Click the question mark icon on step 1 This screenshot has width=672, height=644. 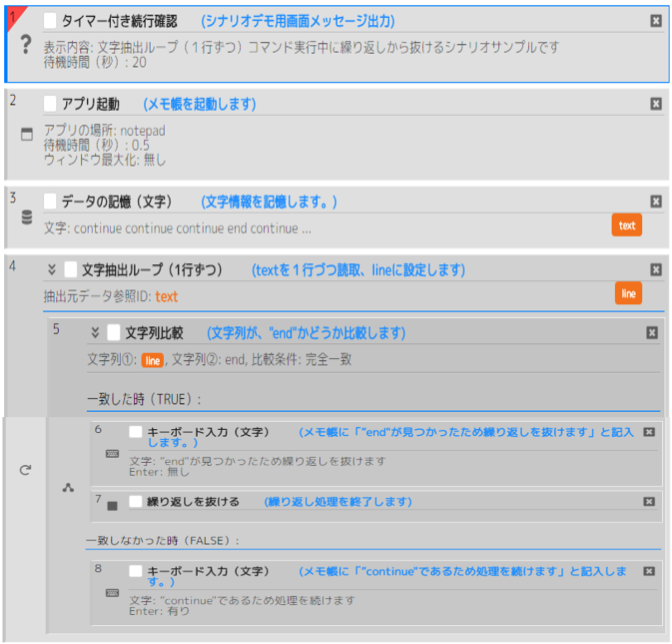[x=26, y=45]
